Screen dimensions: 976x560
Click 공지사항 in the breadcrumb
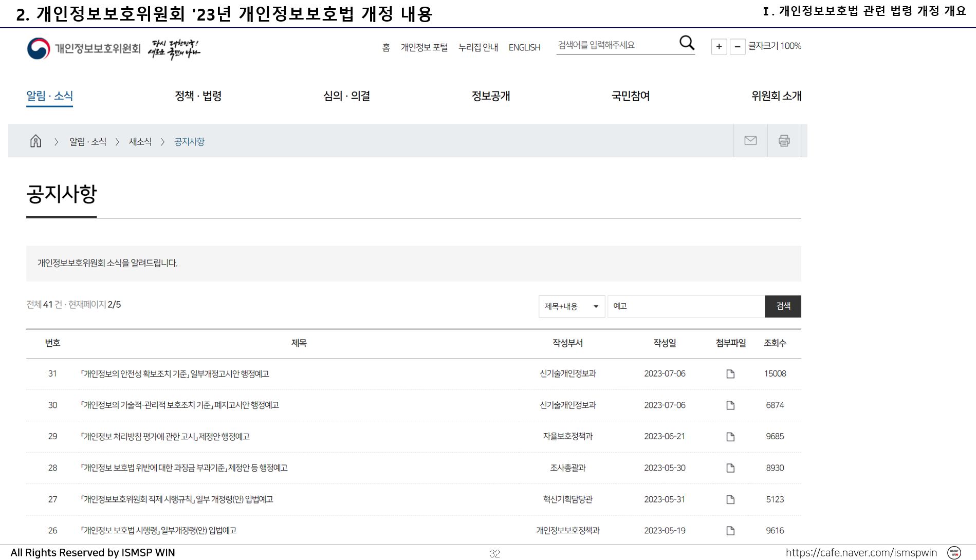189,142
